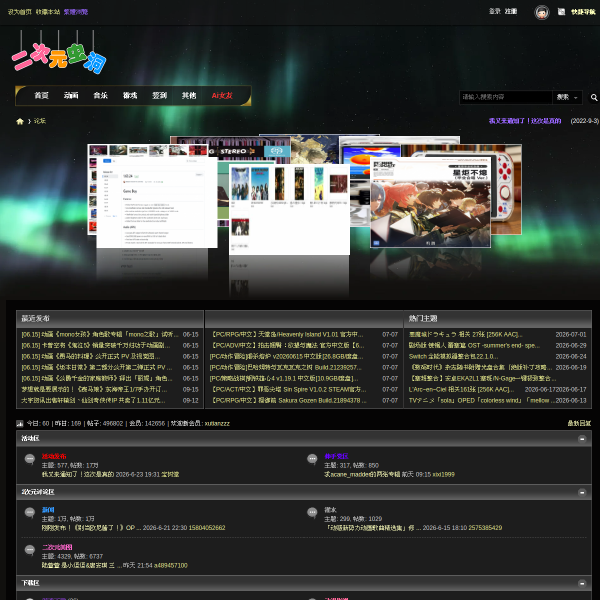The height and width of the screenshot is (600, 600).
Task: Open the 新闻 board
Action: coord(48,510)
